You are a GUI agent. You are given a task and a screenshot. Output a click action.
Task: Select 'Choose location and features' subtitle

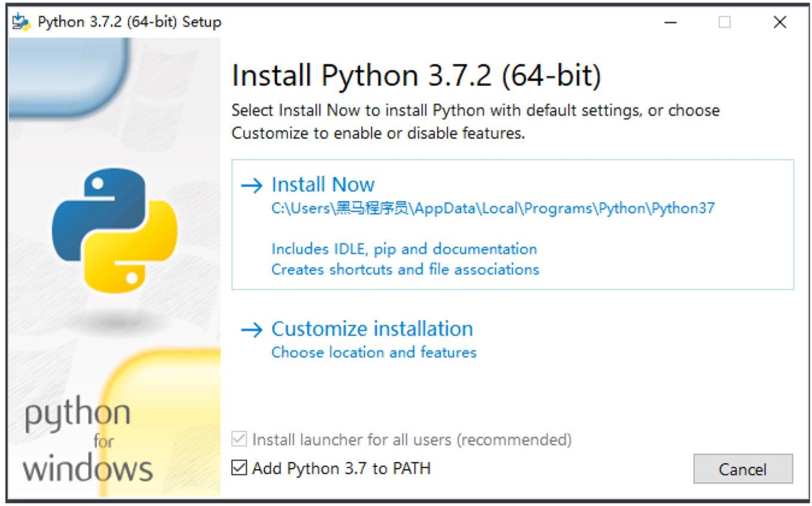pos(374,352)
